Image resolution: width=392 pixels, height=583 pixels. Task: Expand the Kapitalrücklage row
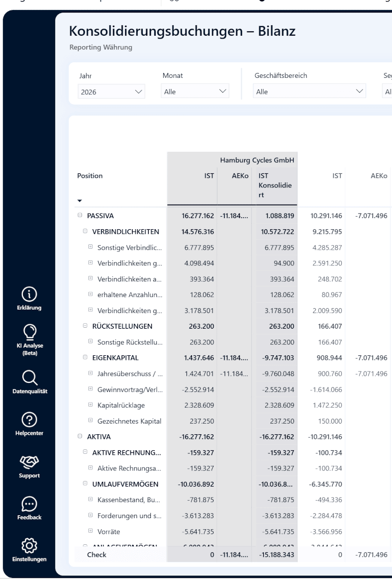tap(90, 405)
